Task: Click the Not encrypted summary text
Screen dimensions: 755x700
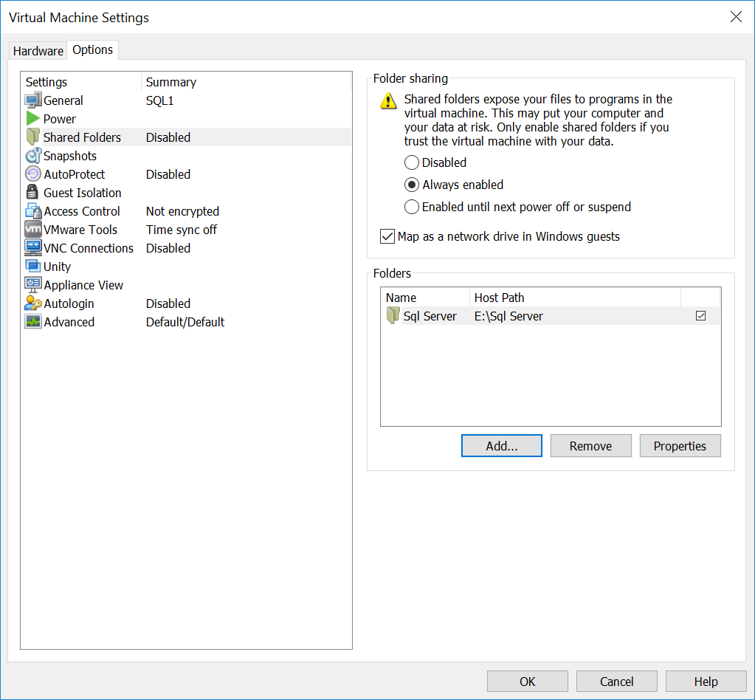Action: click(182, 211)
